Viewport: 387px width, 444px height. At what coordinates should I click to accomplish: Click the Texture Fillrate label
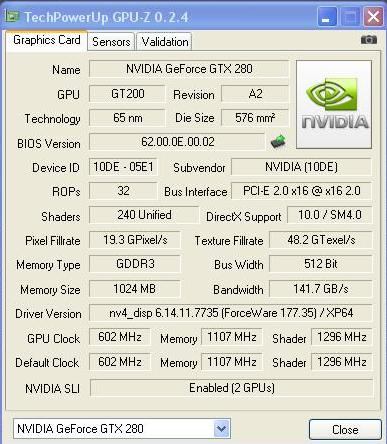coord(229,241)
